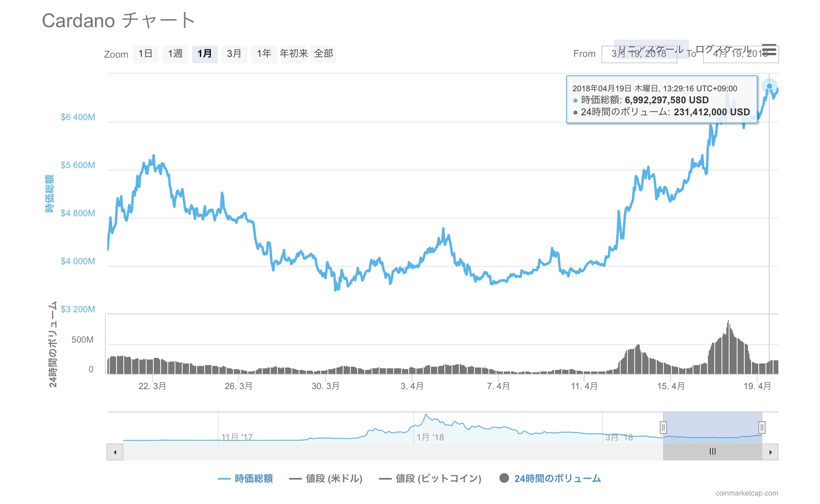Image resolution: width=820 pixels, height=504 pixels.
Task: Click the Cardano チャート title
Action: point(119,20)
